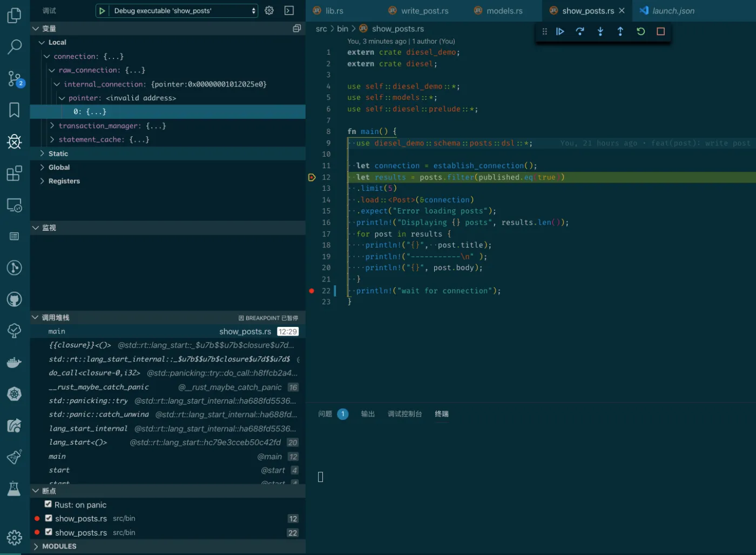
Task: Collapse the Local scope
Action: [42, 42]
